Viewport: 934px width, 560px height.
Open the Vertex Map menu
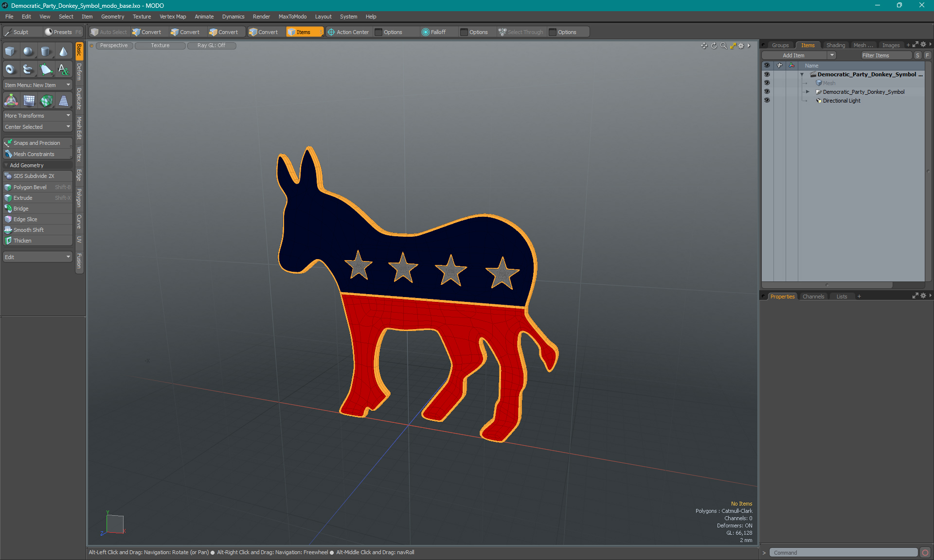click(173, 17)
